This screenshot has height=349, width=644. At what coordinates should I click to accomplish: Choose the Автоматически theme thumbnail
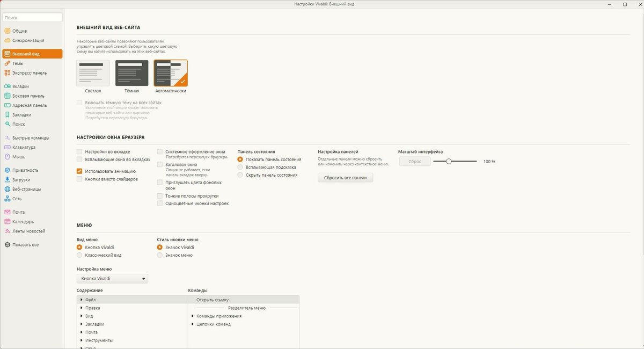pos(171,73)
